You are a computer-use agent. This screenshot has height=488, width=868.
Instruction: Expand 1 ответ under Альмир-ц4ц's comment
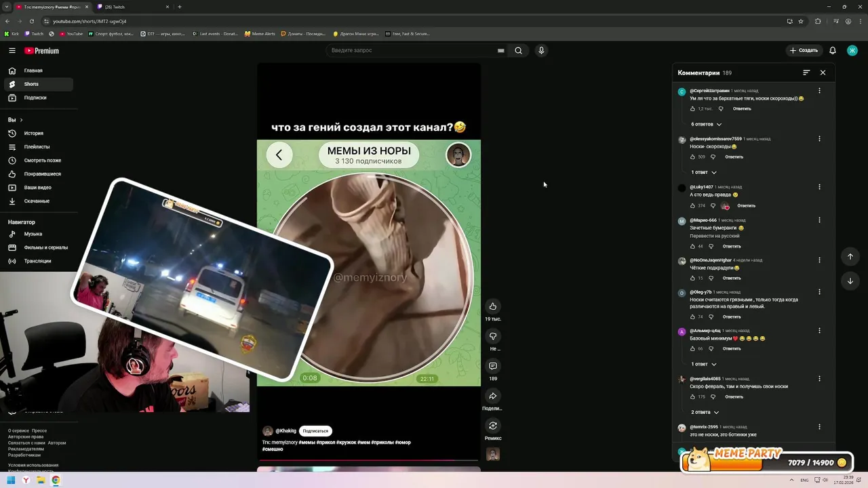coord(703,364)
